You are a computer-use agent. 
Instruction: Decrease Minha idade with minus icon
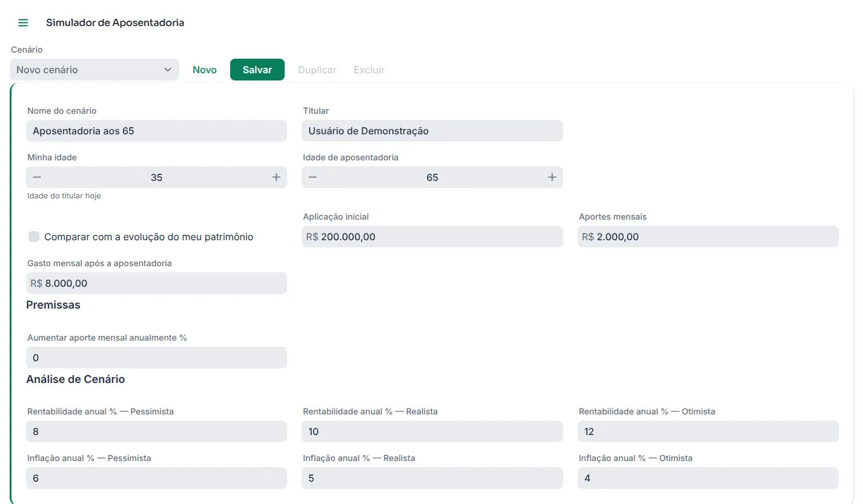[x=37, y=177]
